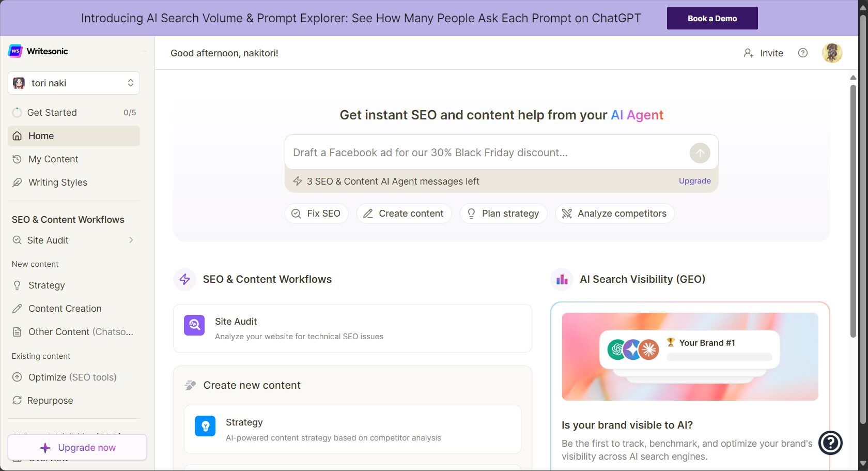The height and width of the screenshot is (471, 868).
Task: Click the 'New content' sidebar label
Action: click(x=35, y=264)
